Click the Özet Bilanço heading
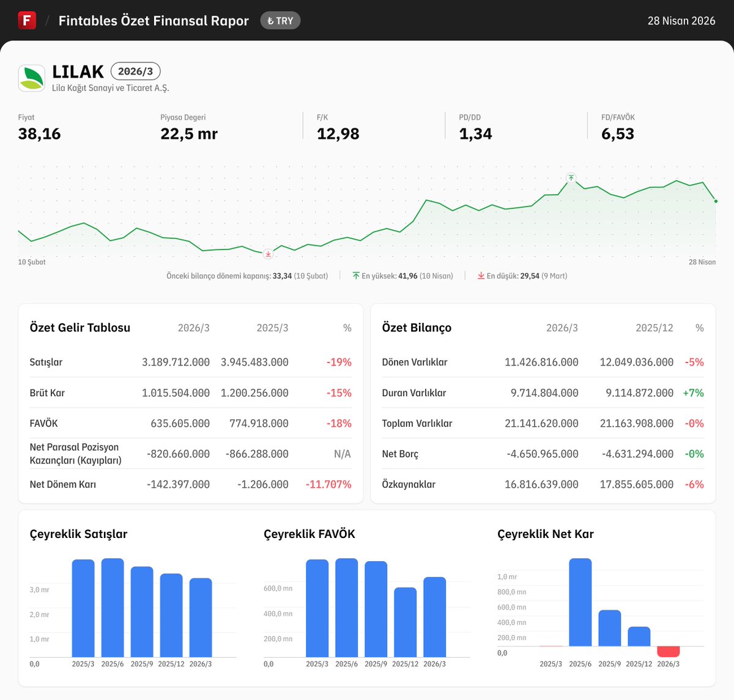The height and width of the screenshot is (700, 734). pyautogui.click(x=417, y=328)
